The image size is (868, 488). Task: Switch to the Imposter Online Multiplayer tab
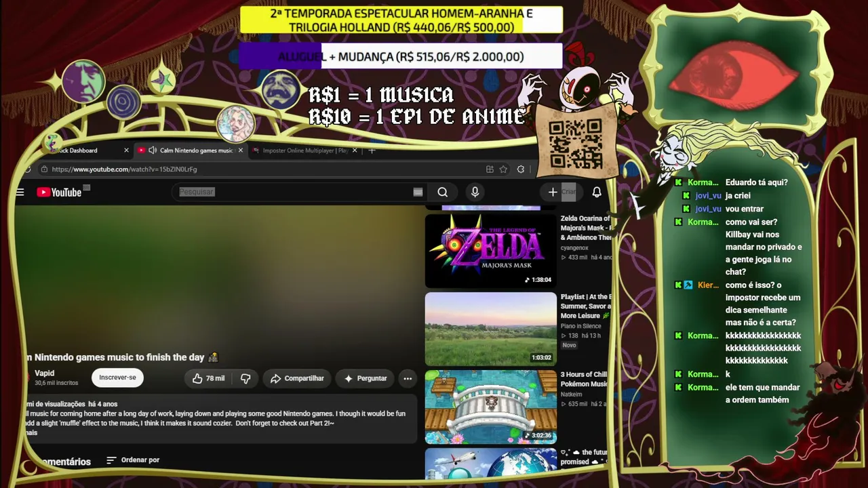pos(305,150)
